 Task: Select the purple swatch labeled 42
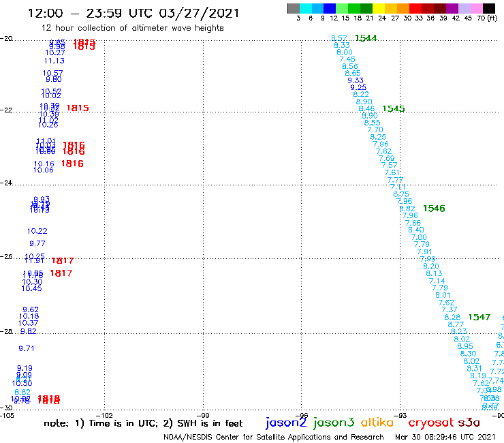[x=452, y=8]
